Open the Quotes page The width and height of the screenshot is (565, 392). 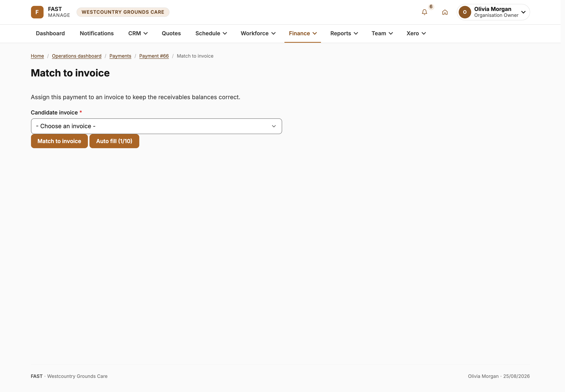pos(171,33)
